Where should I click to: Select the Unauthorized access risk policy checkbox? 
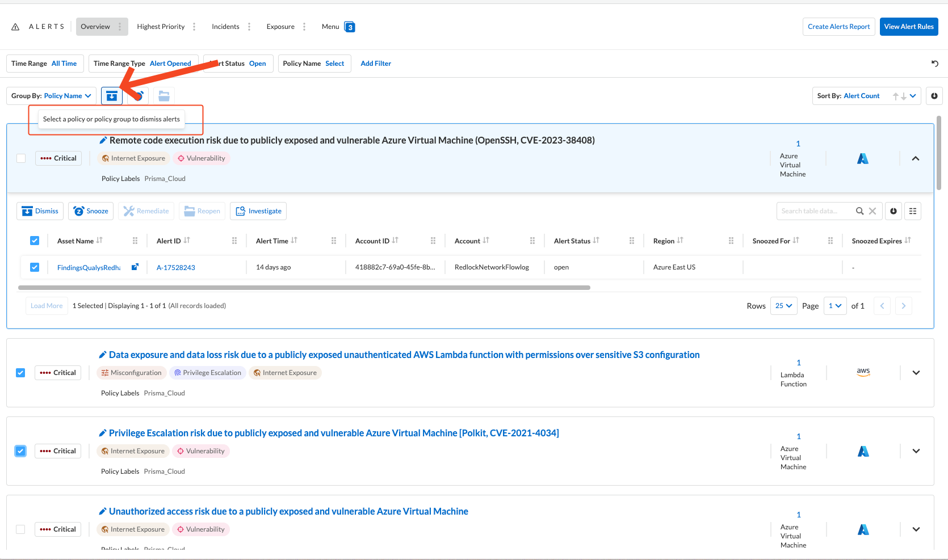(20, 529)
